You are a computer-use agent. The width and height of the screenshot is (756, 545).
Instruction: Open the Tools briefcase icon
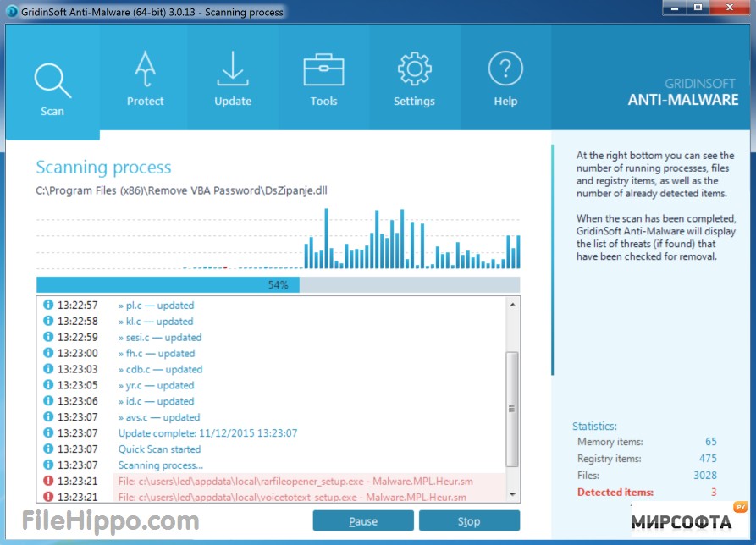[x=323, y=69]
